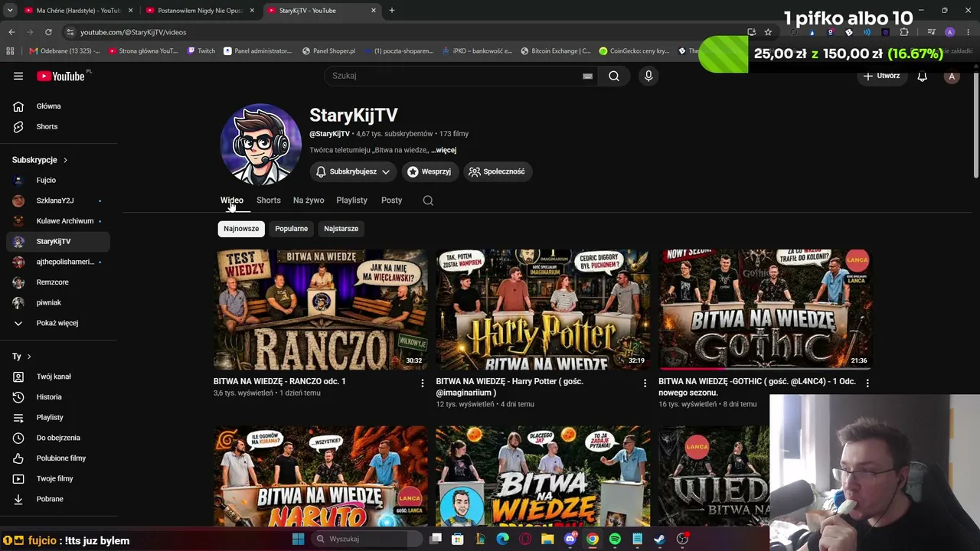Screen dimensions: 980x551
Task: Open the tab search dropdown arrow
Action: pyautogui.click(x=10, y=11)
